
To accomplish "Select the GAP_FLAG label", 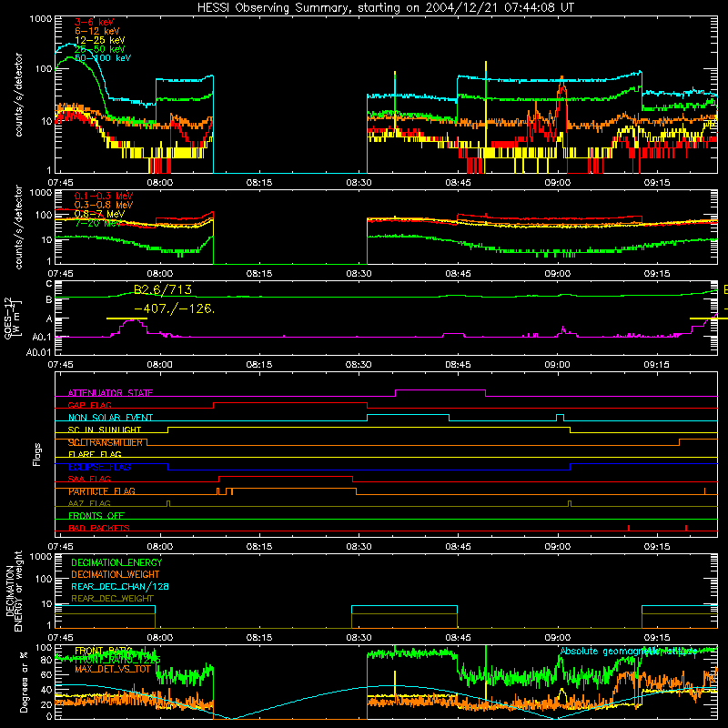I will [89, 405].
